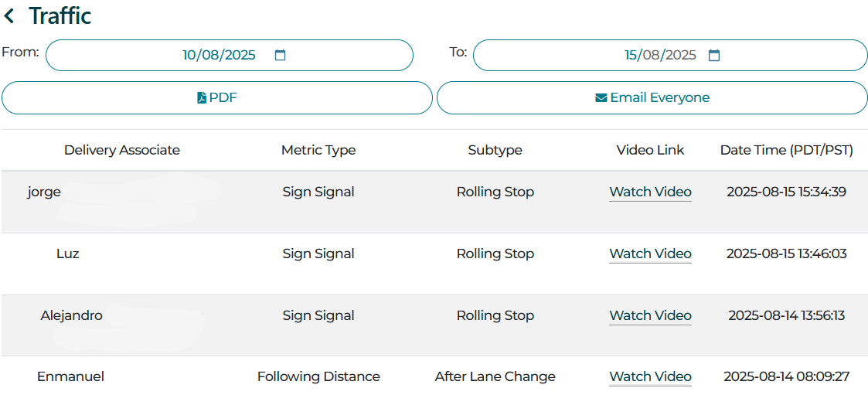Click the Delivery Associate column header
This screenshot has height=405, width=868.
[x=122, y=150]
